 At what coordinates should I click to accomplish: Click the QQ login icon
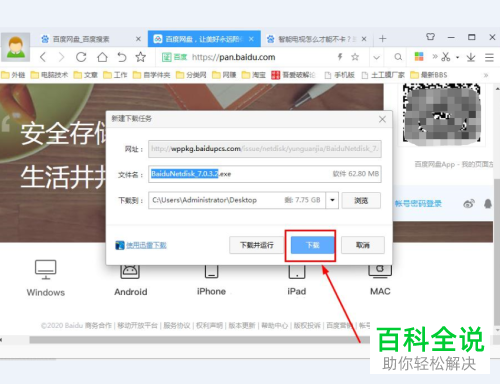point(488,204)
